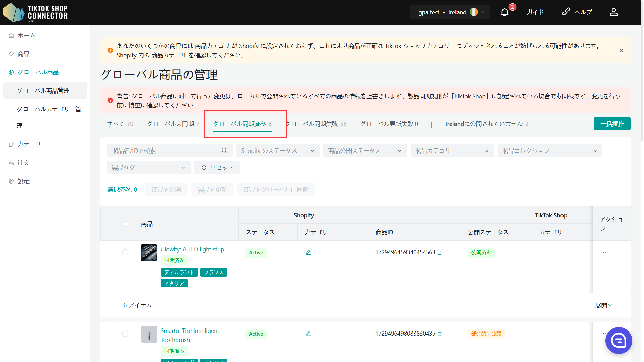Viewport: 644px width, 362px height.
Task: Click the TikTok Shop Connector logo
Action: (x=36, y=12)
